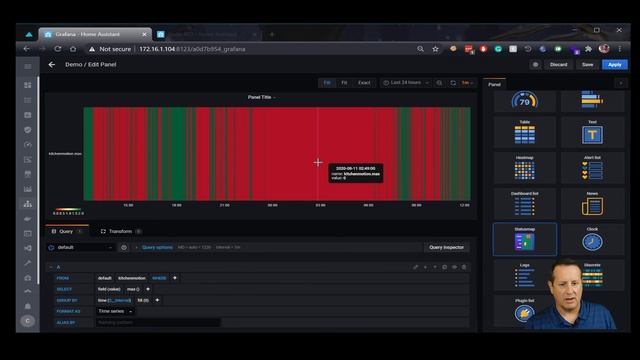Switch view mode to Fill
The image size is (640, 360).
click(327, 83)
